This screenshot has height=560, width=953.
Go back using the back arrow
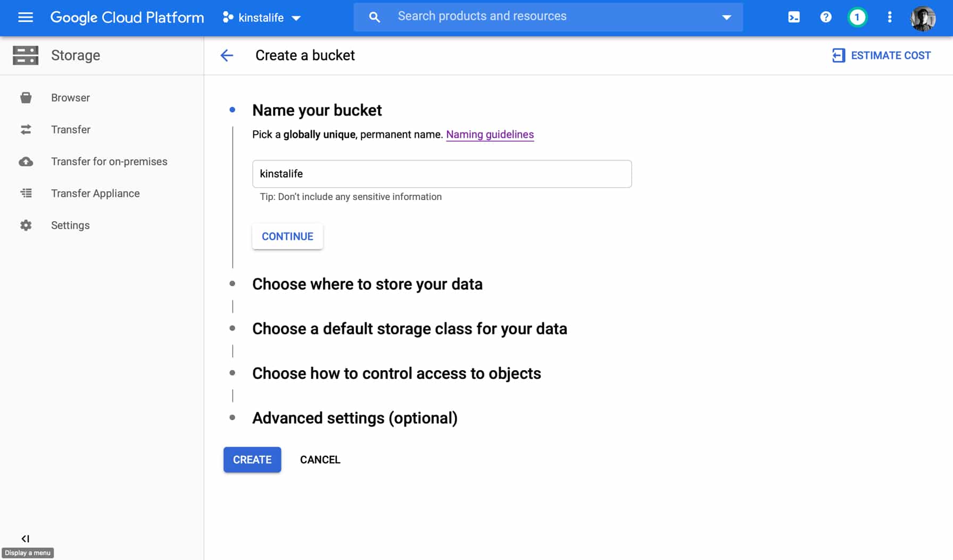coord(227,55)
